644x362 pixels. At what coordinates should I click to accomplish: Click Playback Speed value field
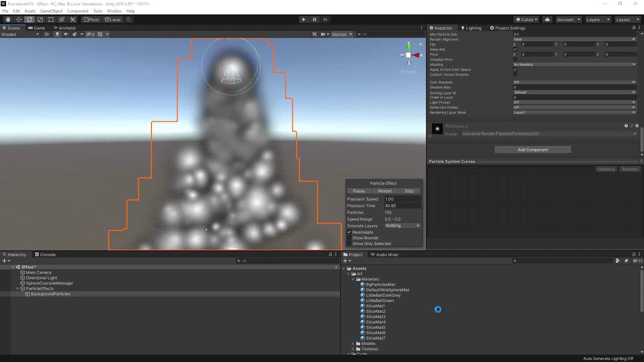coord(402,199)
